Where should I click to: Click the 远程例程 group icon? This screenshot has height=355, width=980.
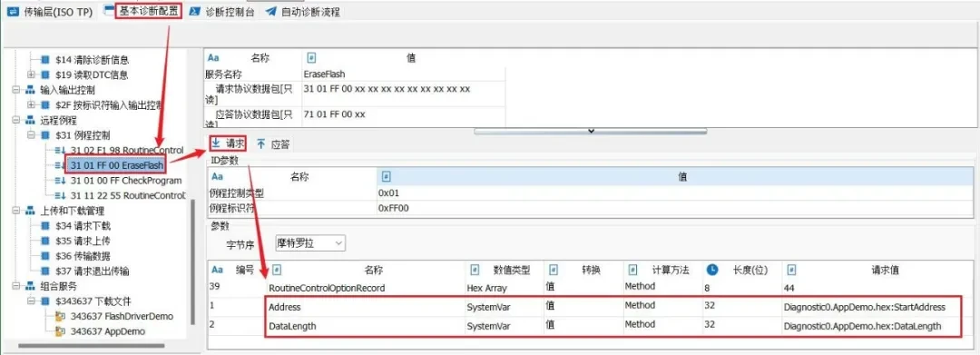click(x=30, y=120)
